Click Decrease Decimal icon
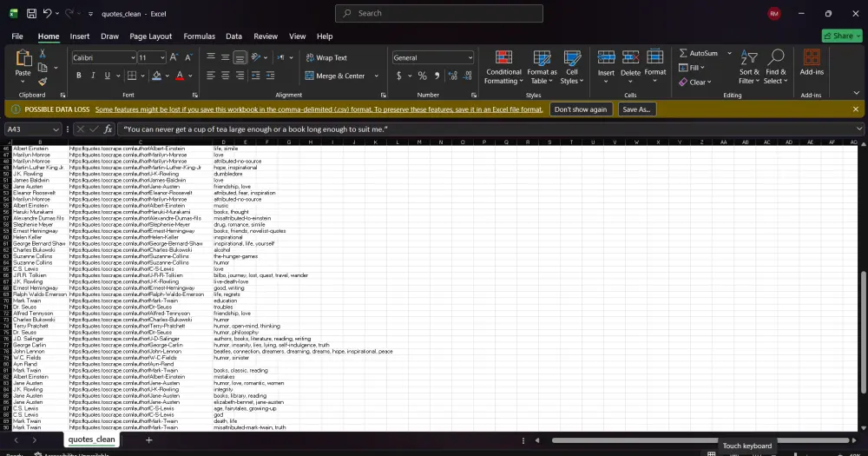This screenshot has width=868, height=456. click(x=468, y=76)
